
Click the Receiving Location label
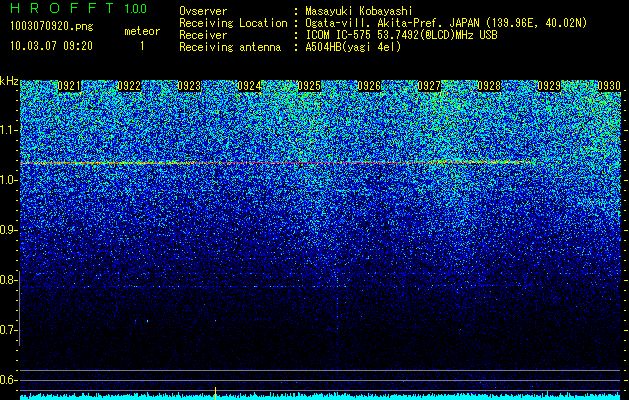[x=233, y=23]
